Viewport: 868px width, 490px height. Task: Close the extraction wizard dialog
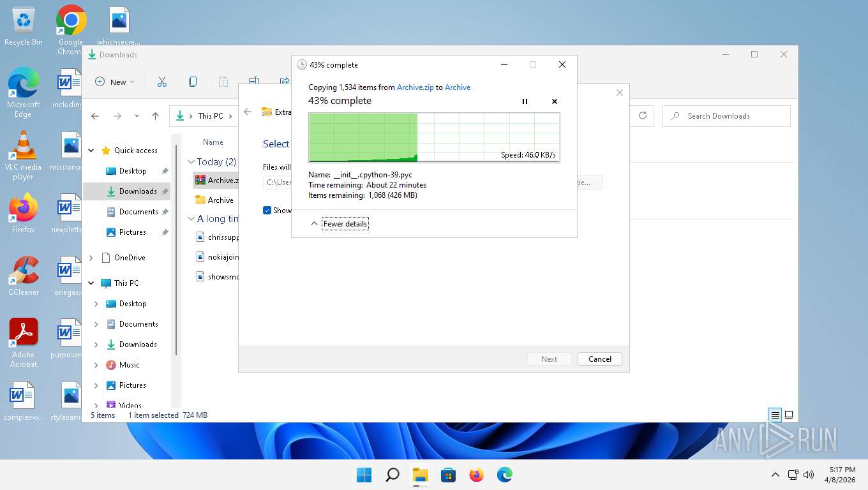click(x=619, y=93)
